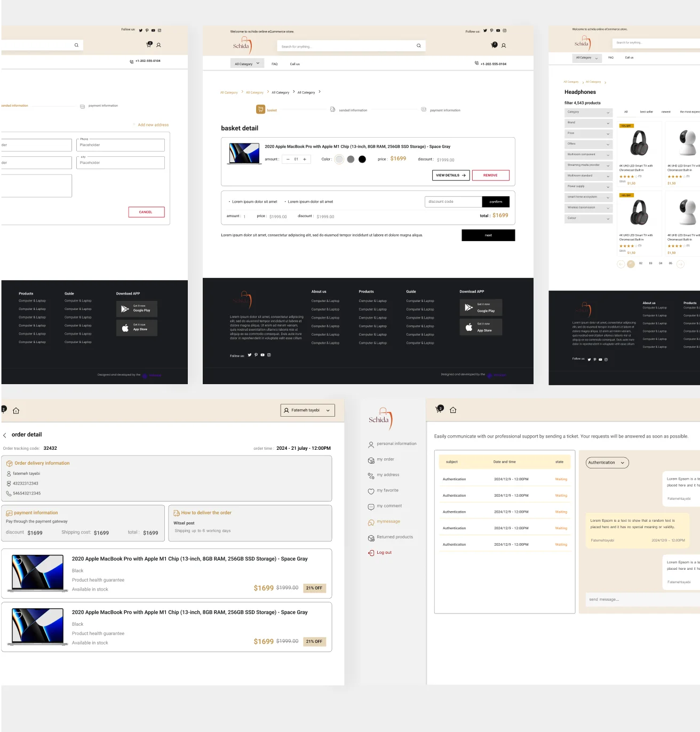Go back using arrow beside order detail
Viewport: 700px width, 732px height.
5,435
